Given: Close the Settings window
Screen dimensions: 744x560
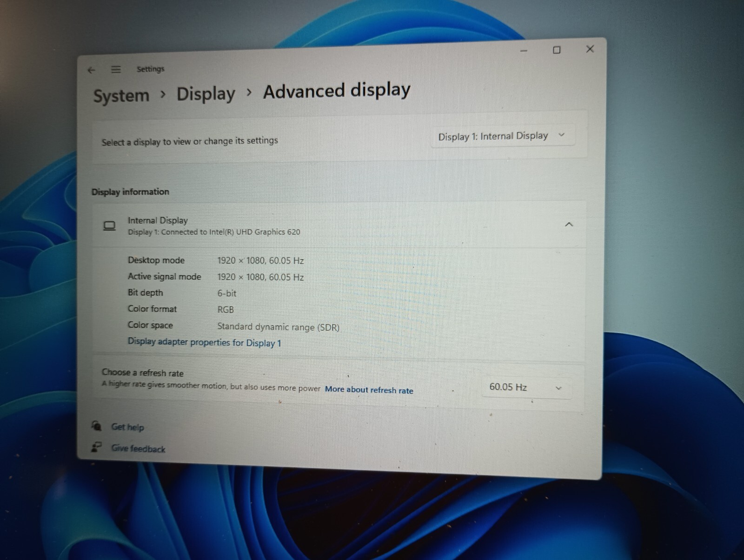Looking at the screenshot, I should 590,49.
